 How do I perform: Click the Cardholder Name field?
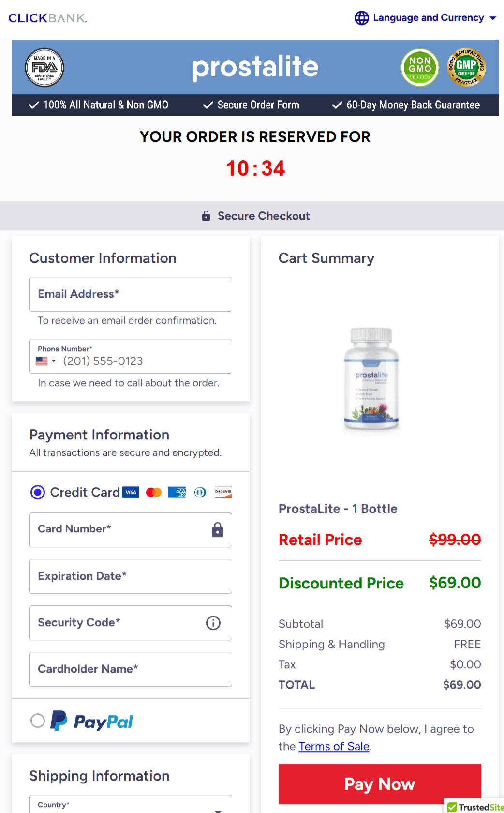click(131, 669)
